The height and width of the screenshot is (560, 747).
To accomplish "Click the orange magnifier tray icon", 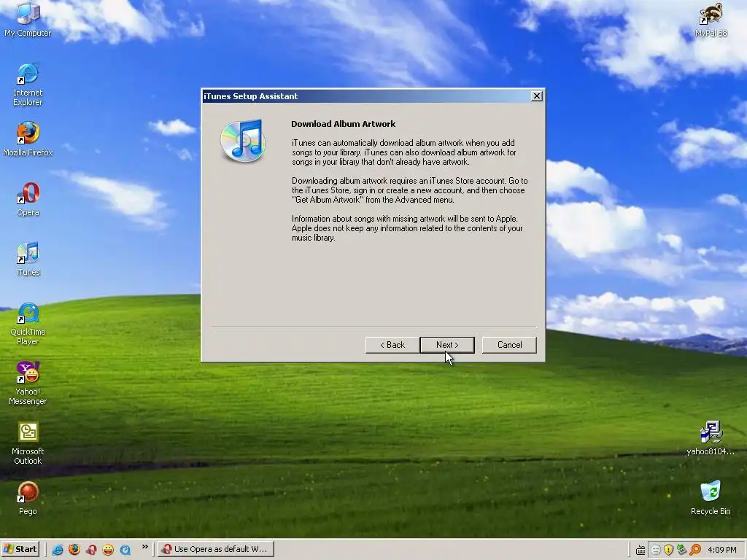I will pyautogui.click(x=695, y=550).
